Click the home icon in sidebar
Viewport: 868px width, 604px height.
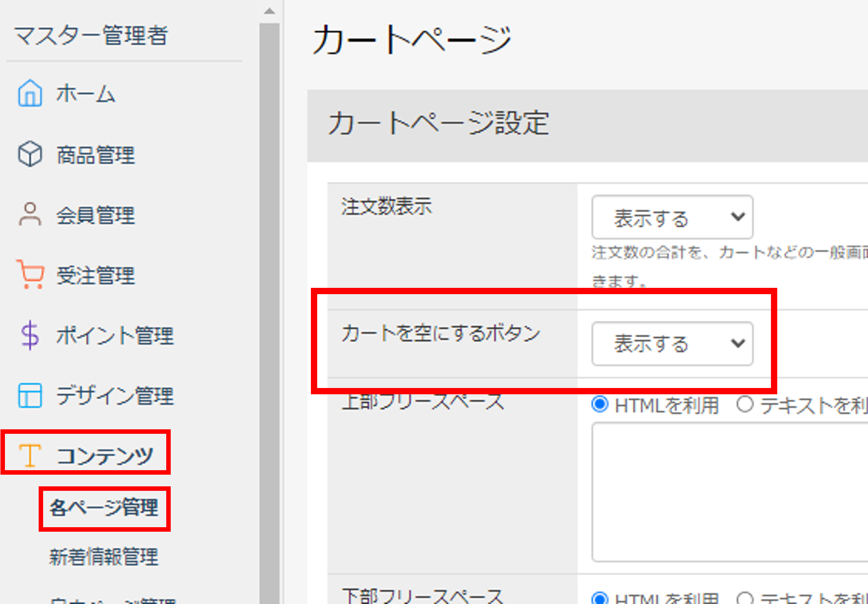[30, 93]
